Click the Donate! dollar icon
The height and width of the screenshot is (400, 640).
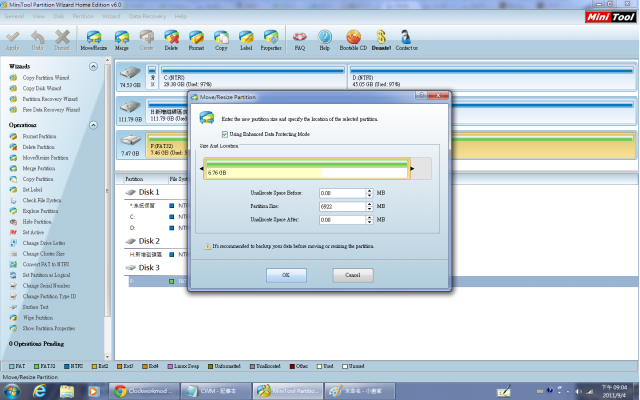click(381, 40)
